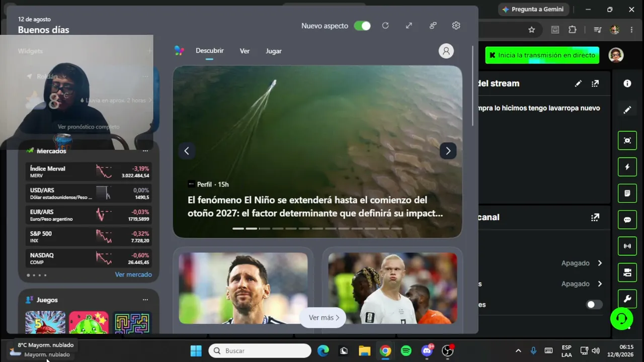Image resolution: width=644 pixels, height=362 pixels.
Task: Open the Chrome extensions puzzle icon
Action: coord(573,30)
